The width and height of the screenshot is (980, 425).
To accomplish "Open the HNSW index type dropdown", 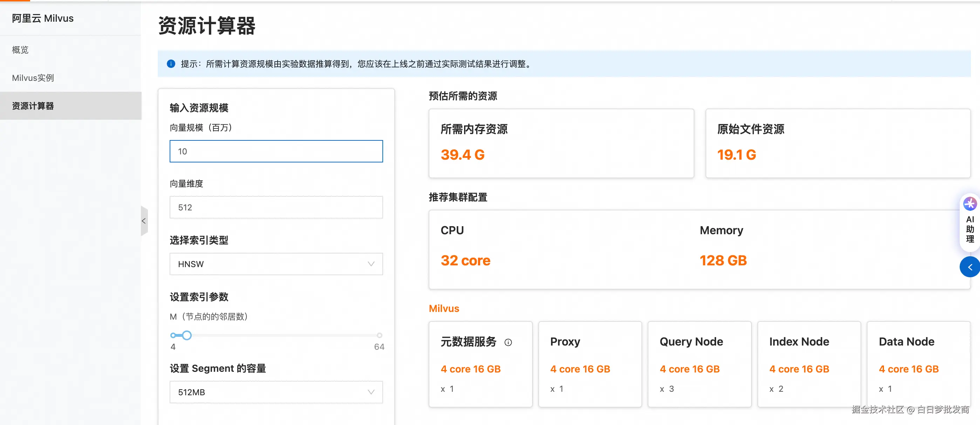I will point(276,264).
